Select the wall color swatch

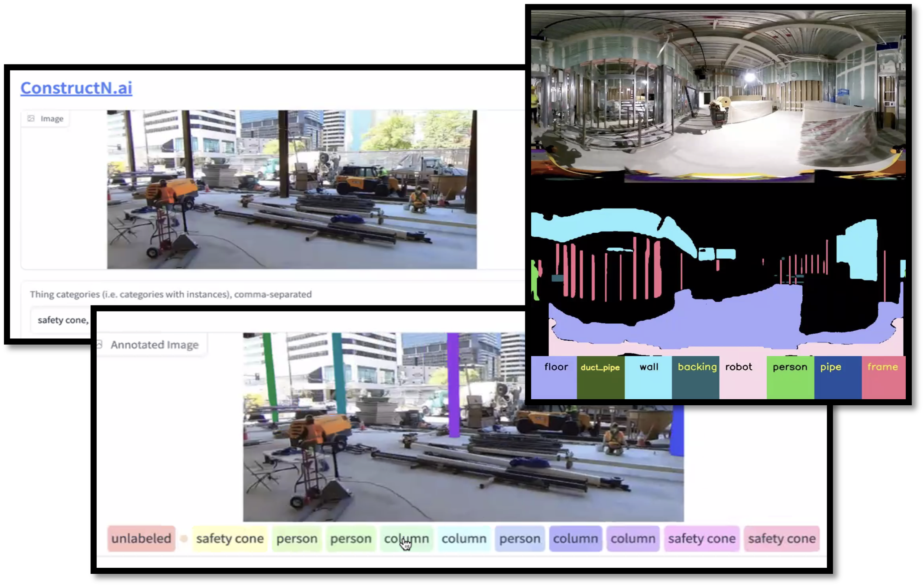pyautogui.click(x=648, y=378)
